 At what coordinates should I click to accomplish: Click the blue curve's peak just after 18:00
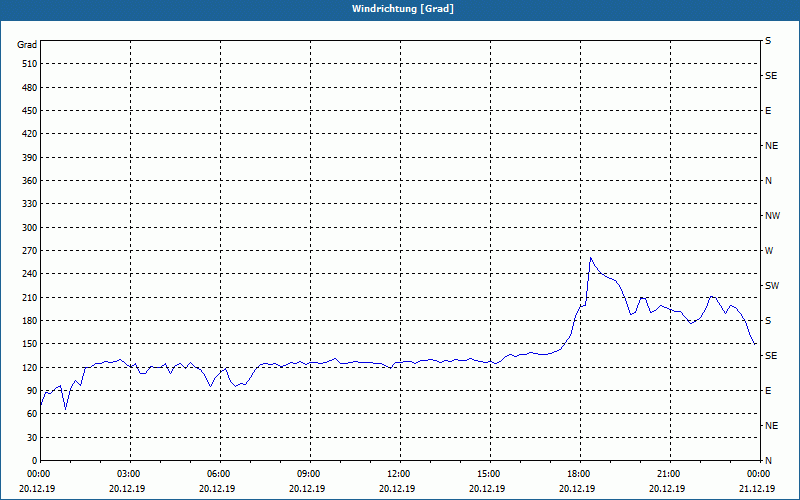[x=591, y=258]
